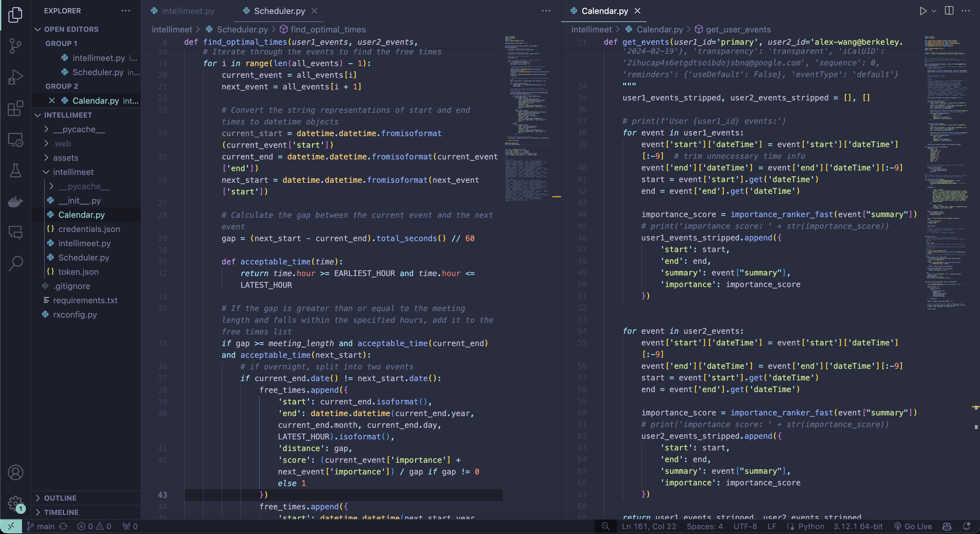Open the run options dropdown arrow
Screen dimensions: 980x534
(934, 11)
